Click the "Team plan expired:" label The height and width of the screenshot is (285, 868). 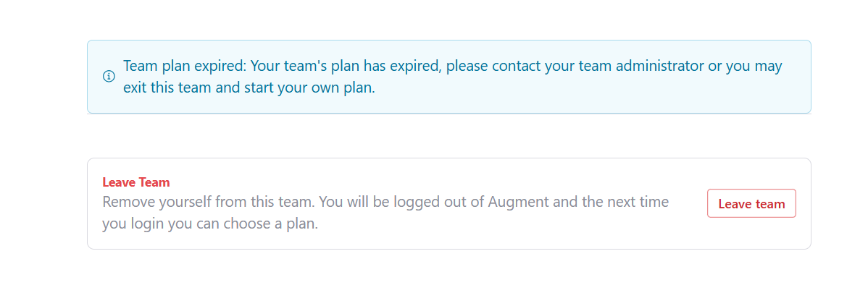coord(185,67)
